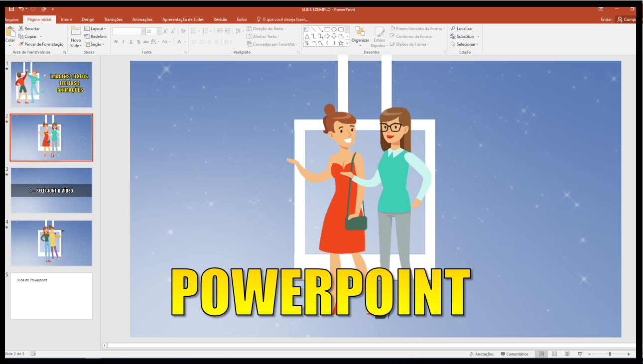
Task: Clear all formatting icon
Action: click(183, 31)
